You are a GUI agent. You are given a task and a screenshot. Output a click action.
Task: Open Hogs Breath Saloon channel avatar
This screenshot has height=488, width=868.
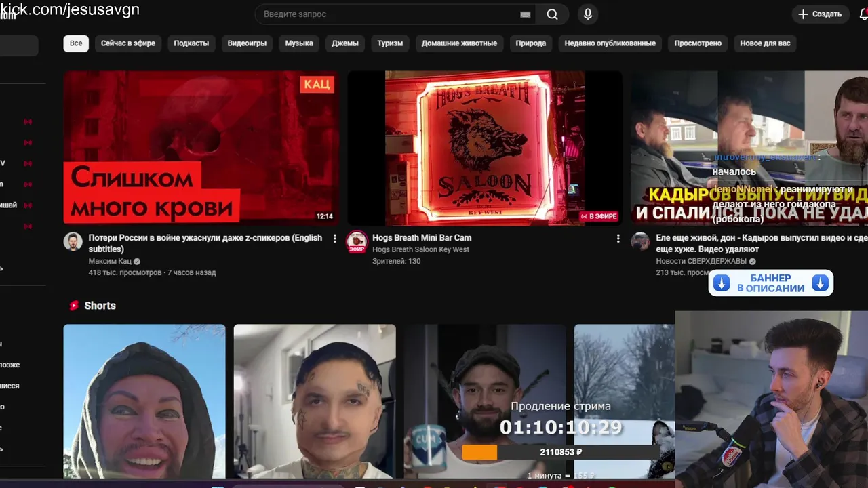click(x=357, y=241)
